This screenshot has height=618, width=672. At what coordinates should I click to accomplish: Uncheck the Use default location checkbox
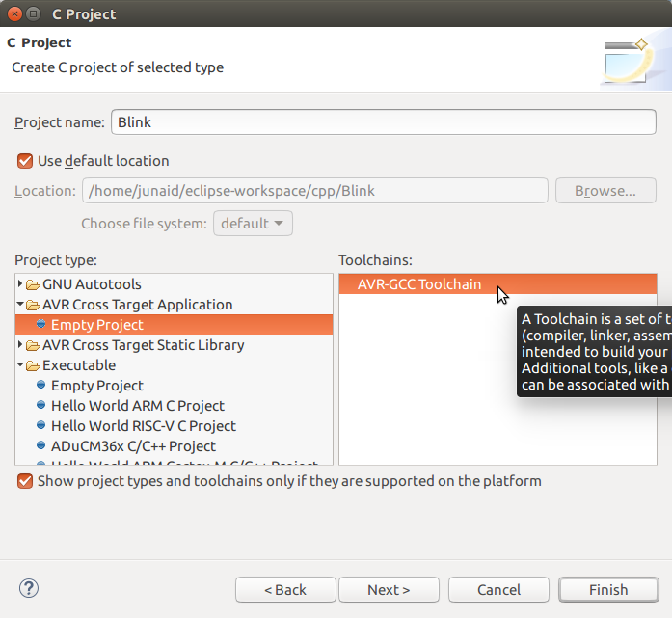pyautogui.click(x=25, y=161)
